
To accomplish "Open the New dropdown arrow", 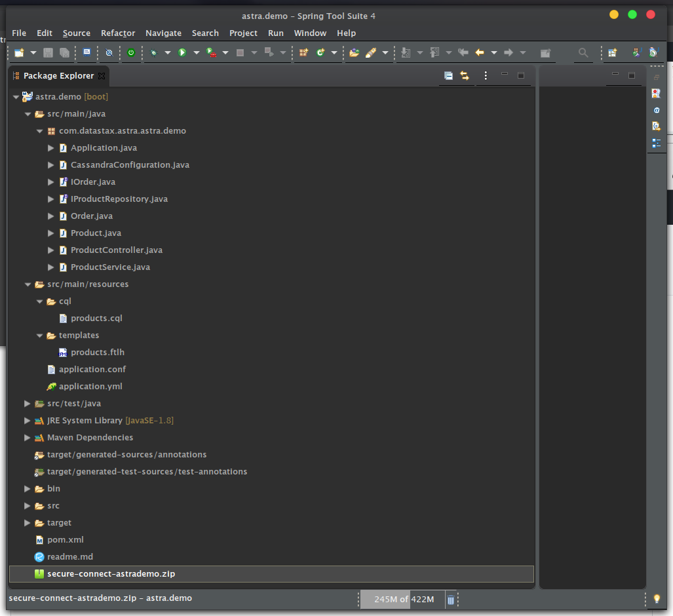I will (x=33, y=53).
